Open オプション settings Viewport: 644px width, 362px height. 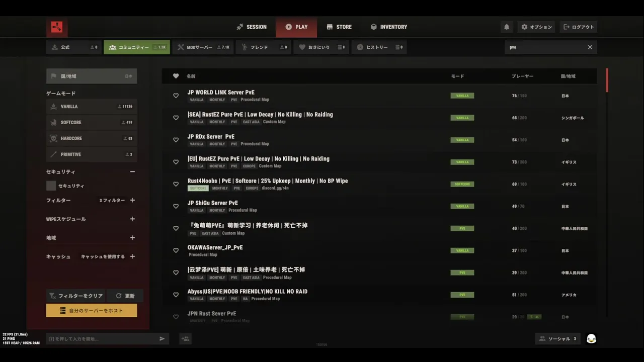tap(536, 27)
